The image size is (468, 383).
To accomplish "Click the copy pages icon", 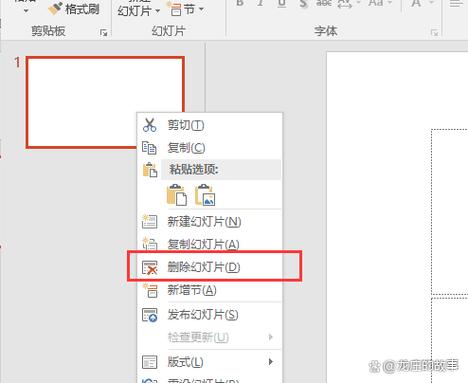I will [149, 148].
